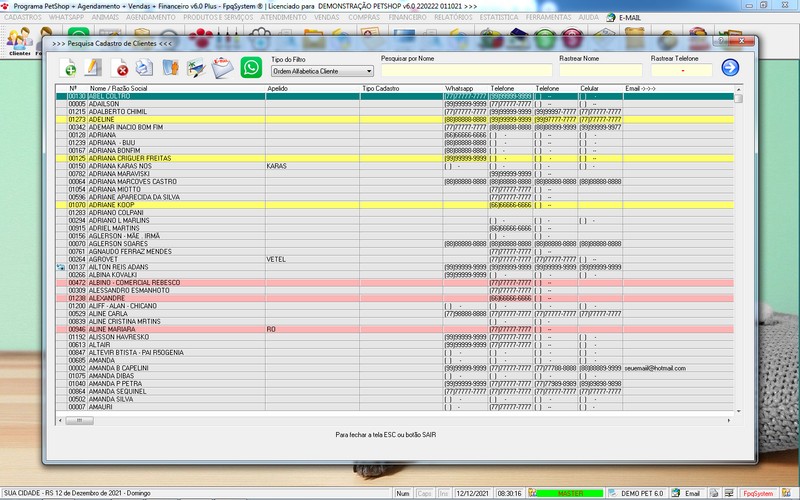Screen dimensions: 800x500
Task: Select the AGROVET row
Action: coord(395,259)
